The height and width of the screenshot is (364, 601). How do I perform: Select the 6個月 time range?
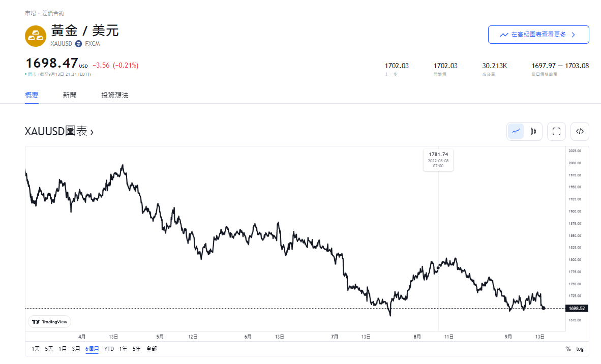pyautogui.click(x=91, y=349)
